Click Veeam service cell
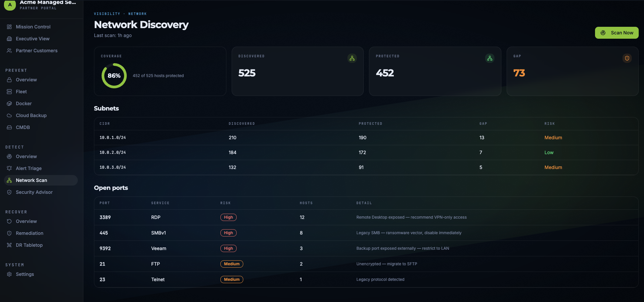 pyautogui.click(x=159, y=248)
